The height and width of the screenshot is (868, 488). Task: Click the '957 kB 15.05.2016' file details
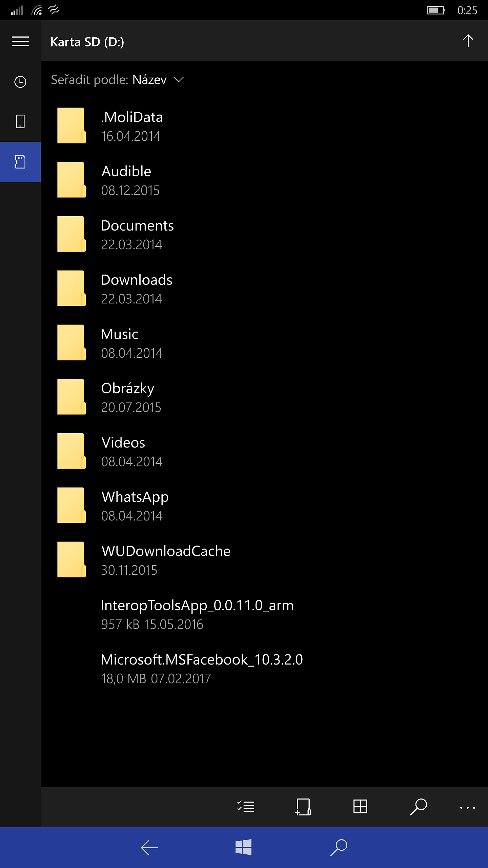(x=152, y=625)
